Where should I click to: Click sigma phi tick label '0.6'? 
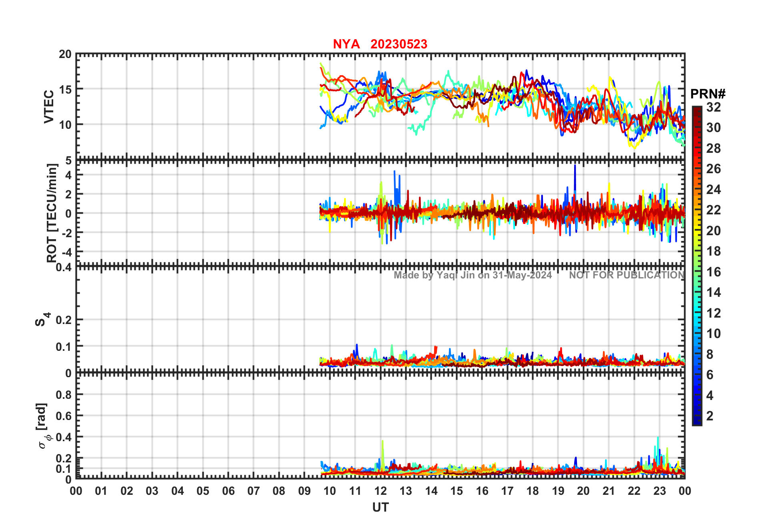coord(64,416)
